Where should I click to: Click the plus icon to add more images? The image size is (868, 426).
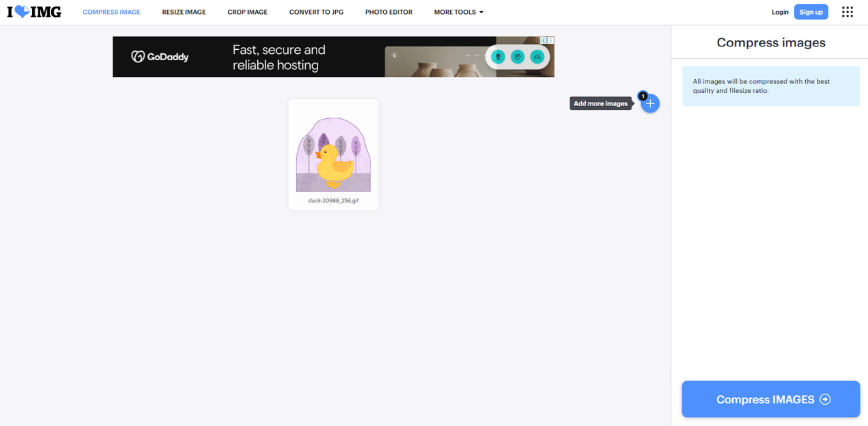tap(650, 104)
